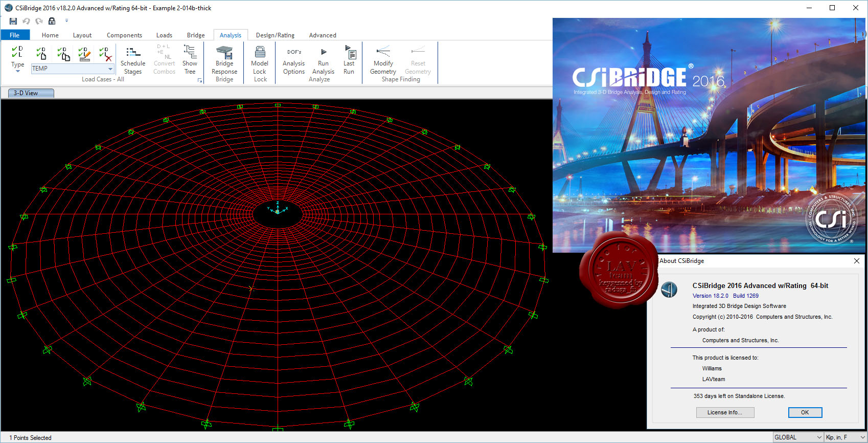Open the GLOBAL coordinate system dropdown
This screenshot has width=868, height=443.
798,437
